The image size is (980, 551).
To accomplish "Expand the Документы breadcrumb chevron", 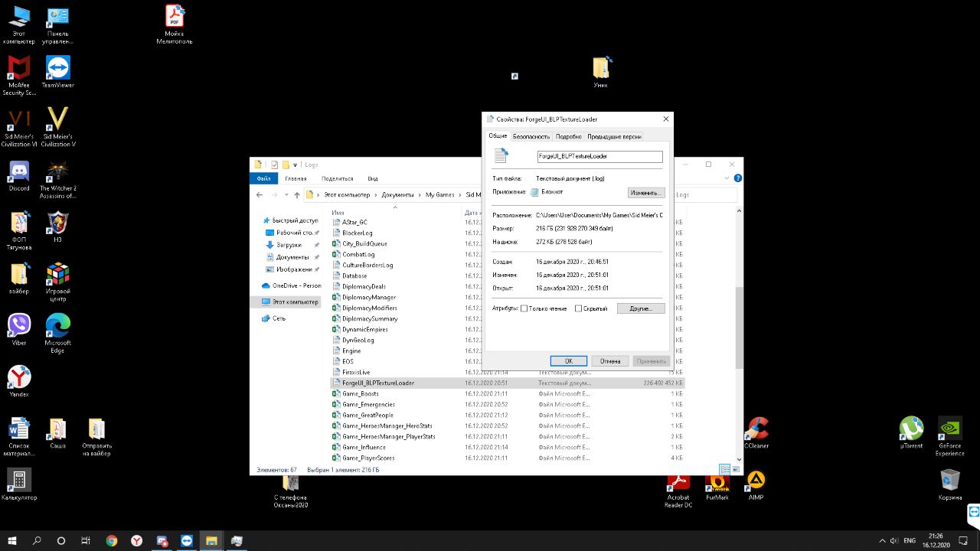I will click(420, 195).
